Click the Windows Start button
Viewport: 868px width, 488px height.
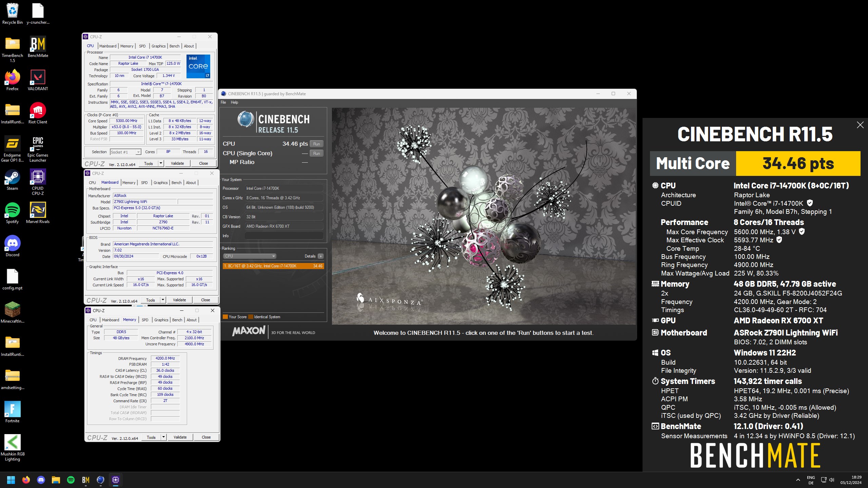coord(11,480)
